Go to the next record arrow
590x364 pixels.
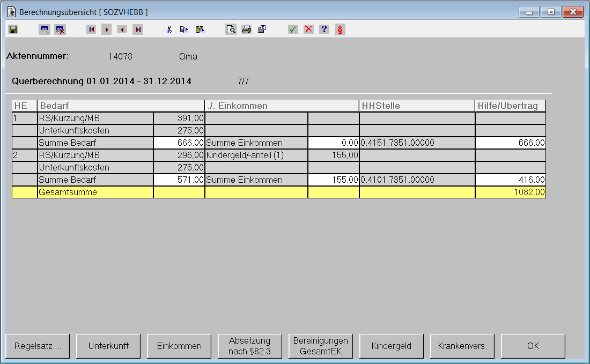pyautogui.click(x=107, y=29)
